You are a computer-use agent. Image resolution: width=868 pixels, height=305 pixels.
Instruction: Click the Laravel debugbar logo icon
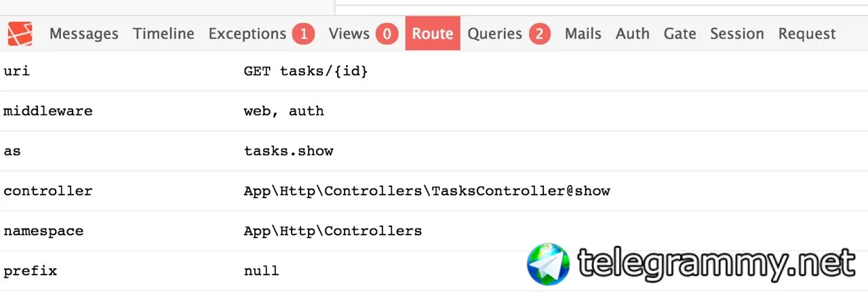tap(20, 33)
